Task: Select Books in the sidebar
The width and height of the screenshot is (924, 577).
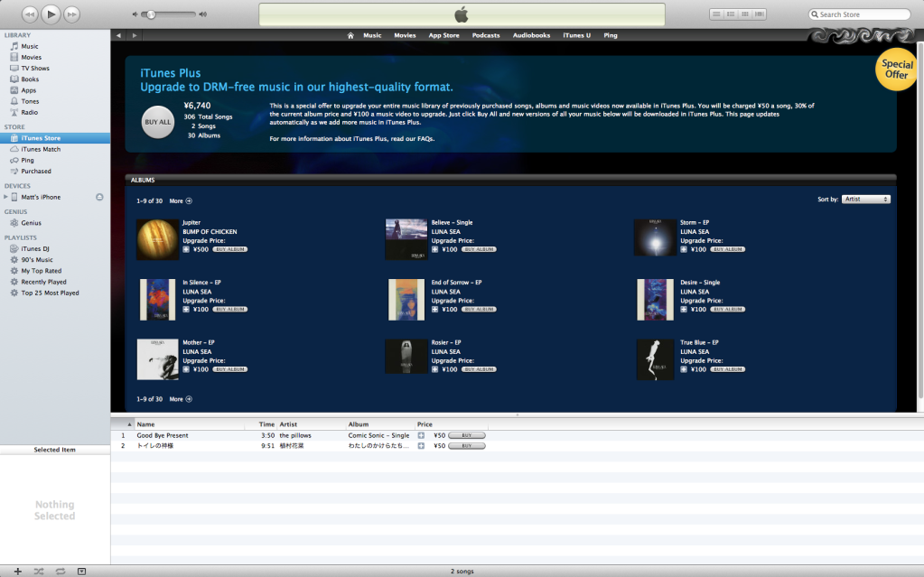Action: point(30,79)
